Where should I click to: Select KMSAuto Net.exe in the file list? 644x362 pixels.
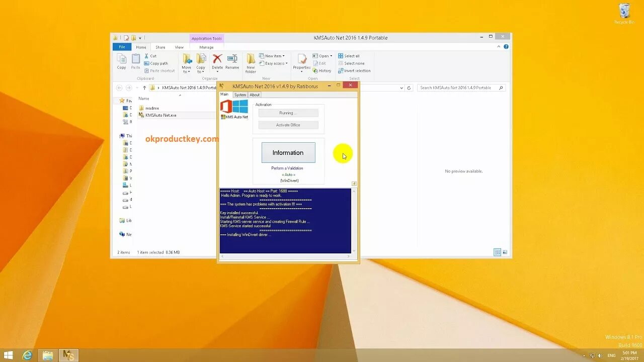[x=160, y=115]
